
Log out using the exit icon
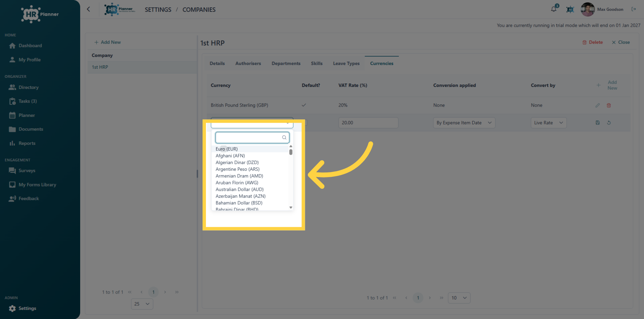634,9
